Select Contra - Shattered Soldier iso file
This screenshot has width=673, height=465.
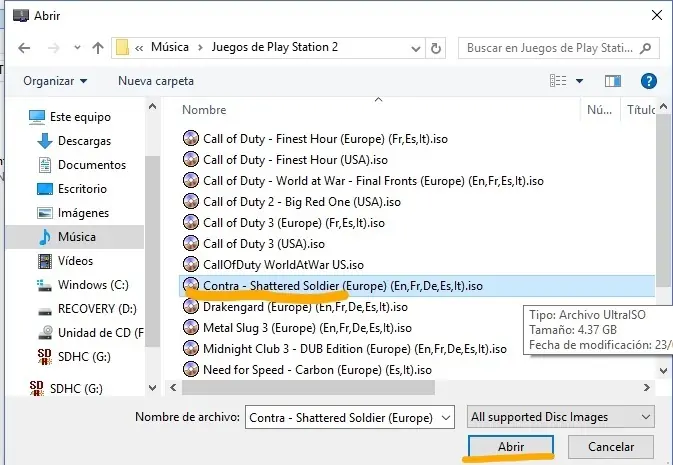click(x=417, y=286)
